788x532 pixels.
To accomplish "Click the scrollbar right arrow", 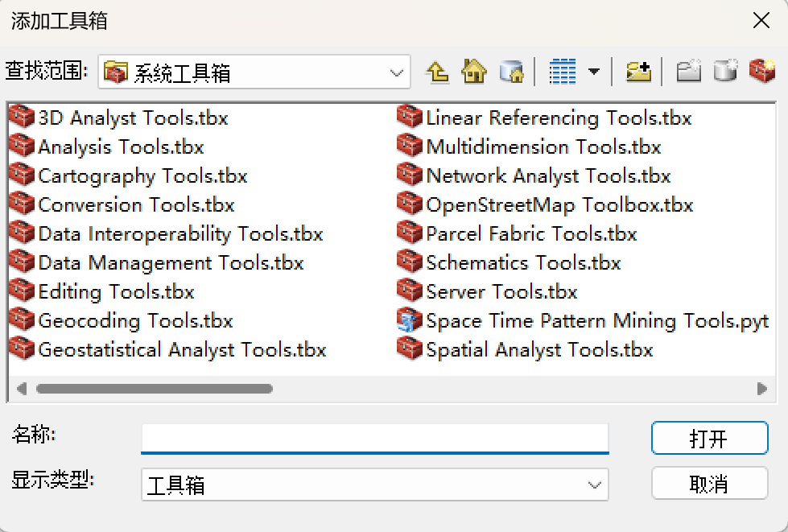I will (762, 389).
